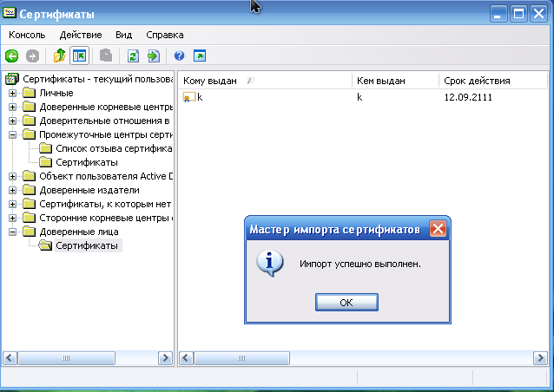Click left arrow of list pane scrollbar
Image resolution: width=554 pixels, height=392 pixels.
point(186,358)
